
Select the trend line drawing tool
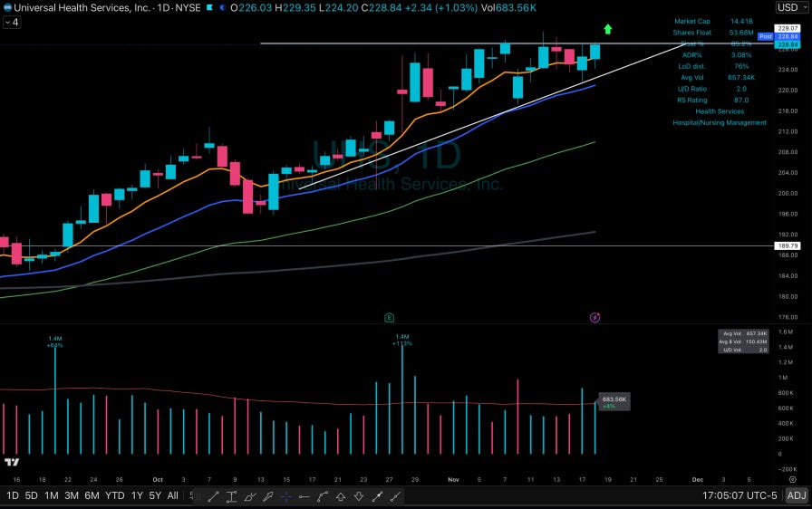tap(213, 497)
